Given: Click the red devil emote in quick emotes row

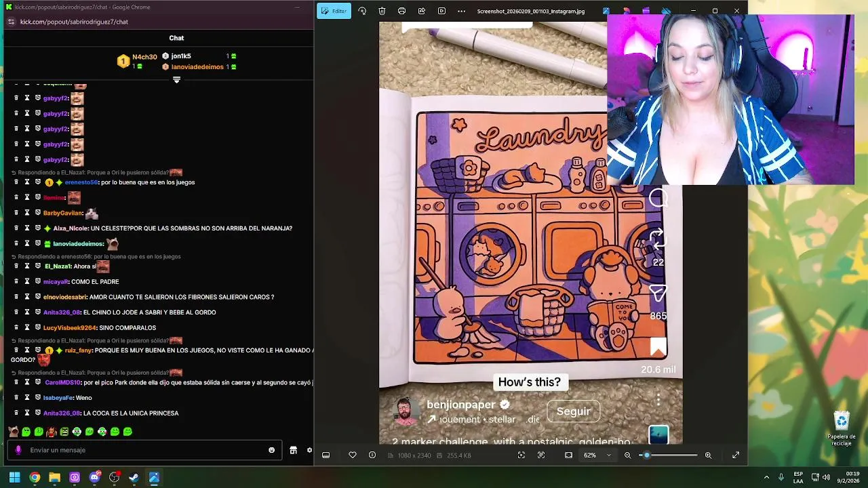Looking at the screenshot, I should point(52,432).
